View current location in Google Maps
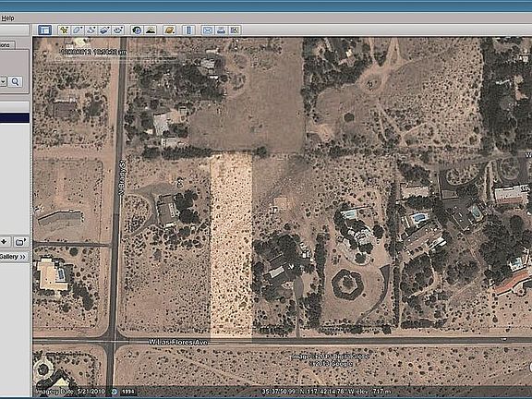532x399 pixels. click(x=235, y=30)
